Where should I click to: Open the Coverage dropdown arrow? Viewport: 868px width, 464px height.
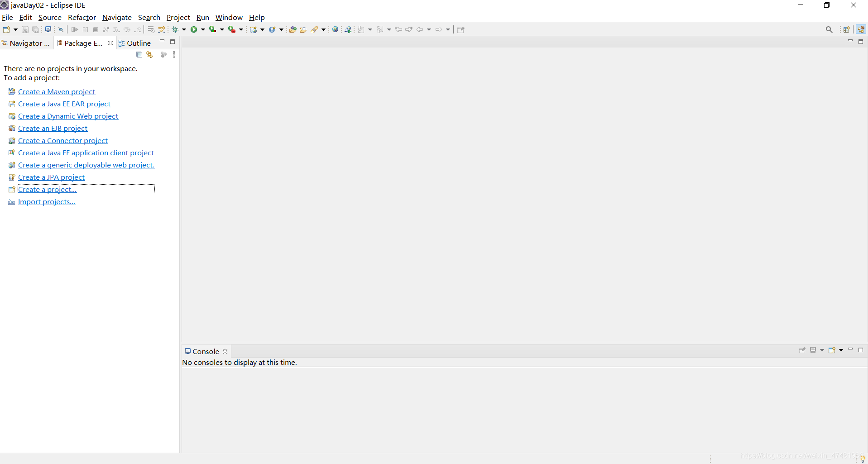222,30
